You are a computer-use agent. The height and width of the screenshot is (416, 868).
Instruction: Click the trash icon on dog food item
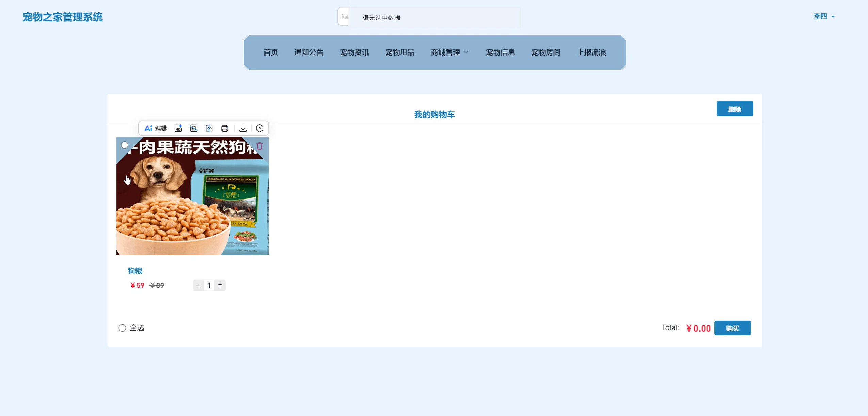click(260, 146)
